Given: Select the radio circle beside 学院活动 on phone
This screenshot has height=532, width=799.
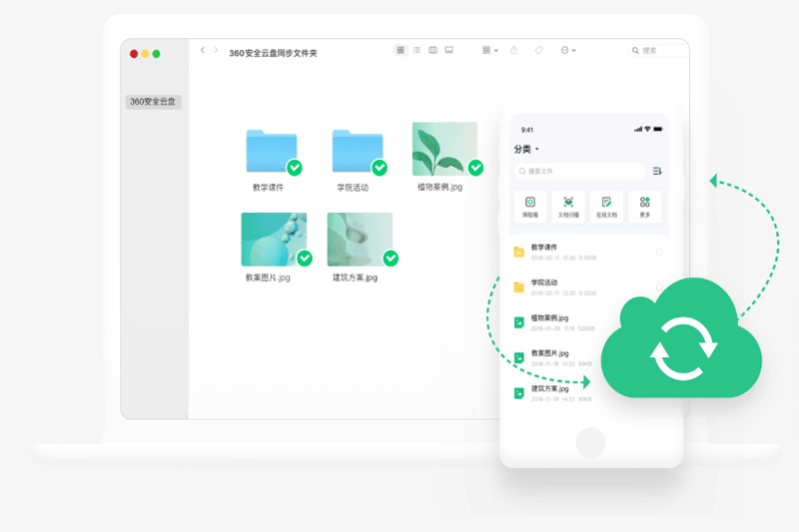Looking at the screenshot, I should pyautogui.click(x=659, y=287).
